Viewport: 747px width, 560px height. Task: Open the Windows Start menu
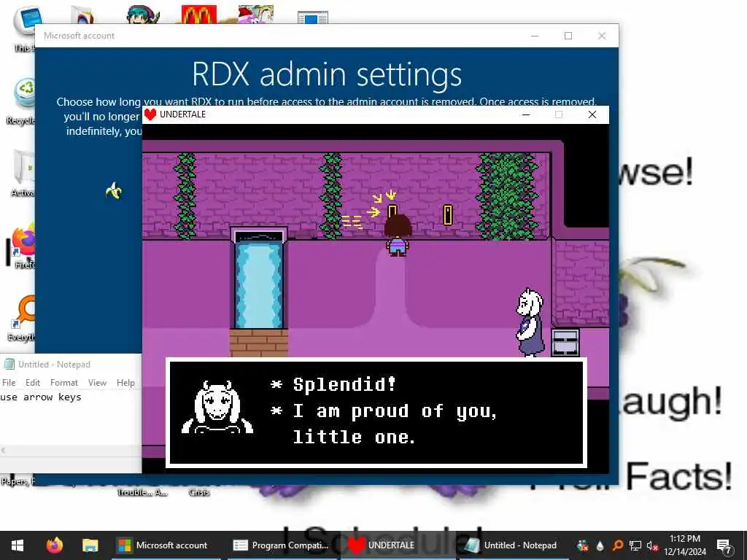(x=18, y=545)
